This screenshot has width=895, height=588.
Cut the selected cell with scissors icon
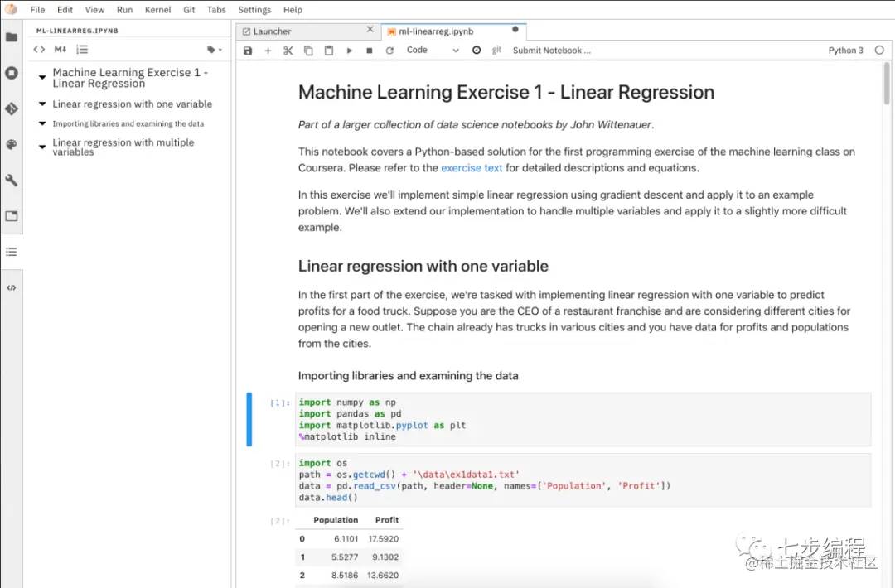pyautogui.click(x=288, y=51)
